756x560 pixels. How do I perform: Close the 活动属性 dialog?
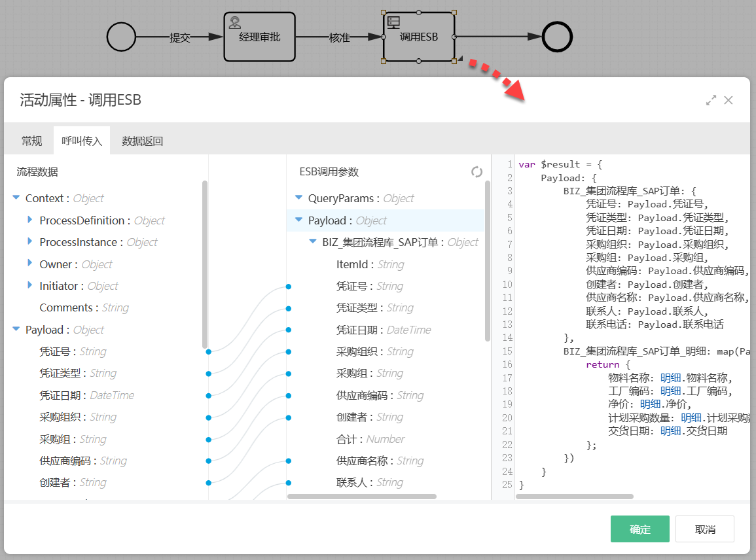pos(729,100)
